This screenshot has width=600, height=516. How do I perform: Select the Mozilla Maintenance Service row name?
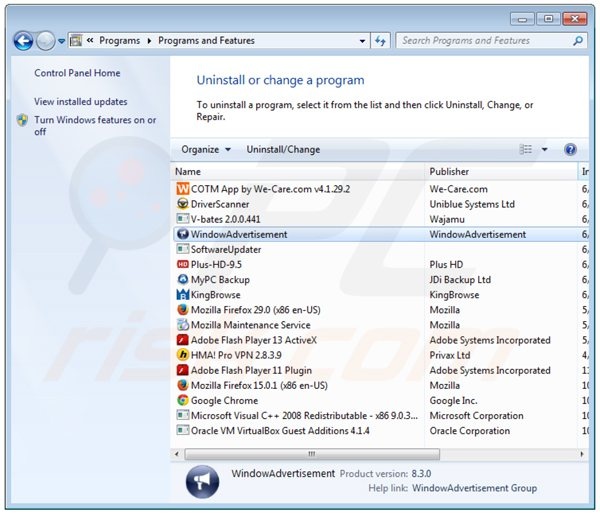251,325
